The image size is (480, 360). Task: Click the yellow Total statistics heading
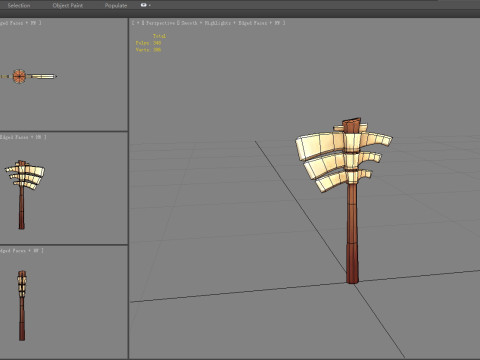[159, 36]
